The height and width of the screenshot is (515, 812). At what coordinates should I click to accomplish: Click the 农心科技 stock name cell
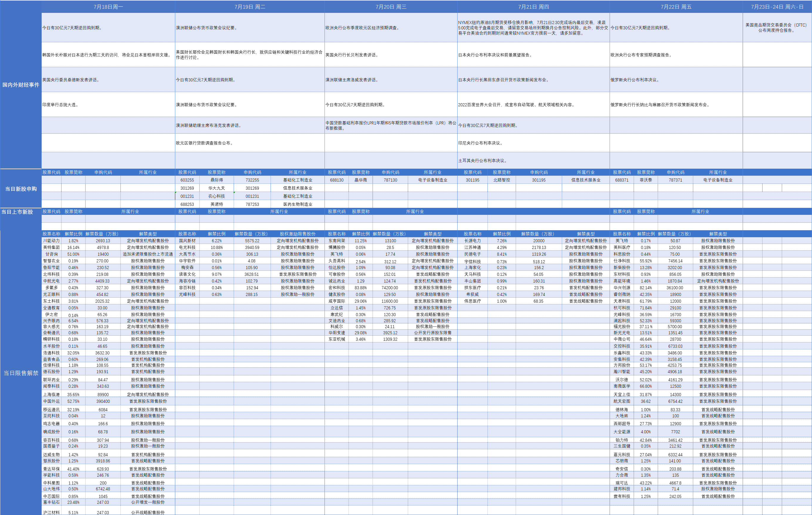(217, 196)
